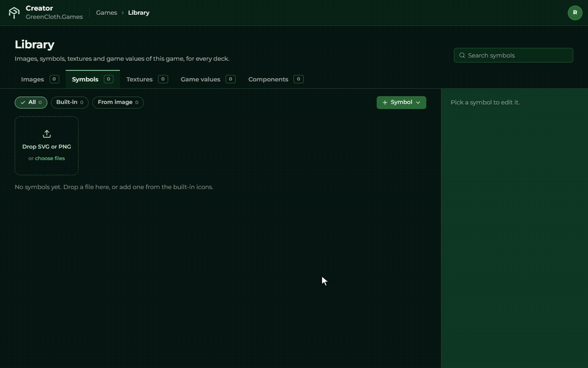
Task: Click Creator GreenCloth.Games title
Action: click(x=54, y=12)
